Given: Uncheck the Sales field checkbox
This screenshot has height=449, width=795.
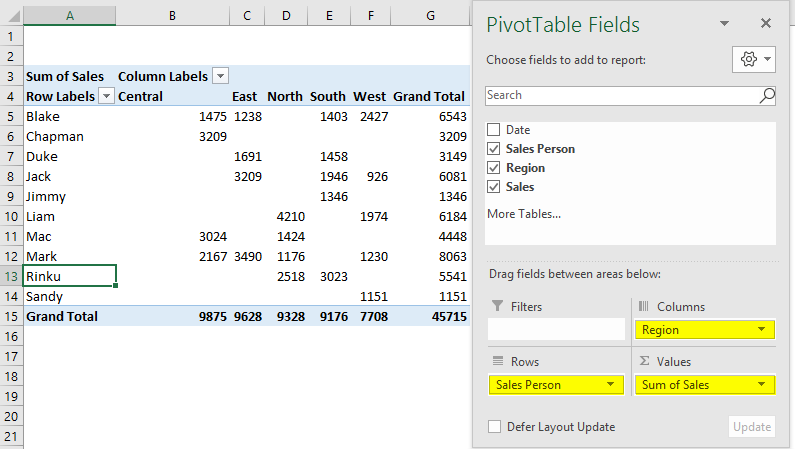Looking at the screenshot, I should (493, 186).
